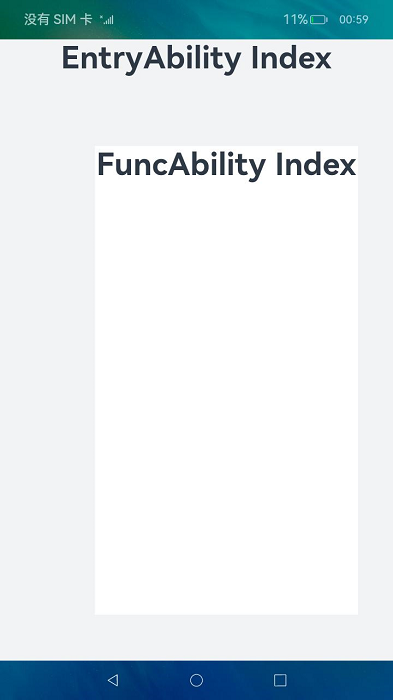The width and height of the screenshot is (393, 700).
Task: Click navigation bar space right of recents icon
Action: point(340,680)
